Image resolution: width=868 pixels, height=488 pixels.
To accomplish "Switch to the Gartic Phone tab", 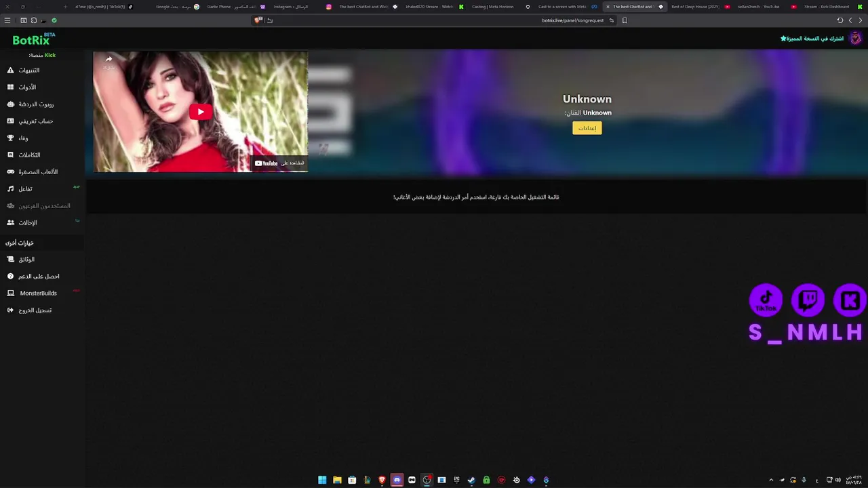I will (x=236, y=7).
